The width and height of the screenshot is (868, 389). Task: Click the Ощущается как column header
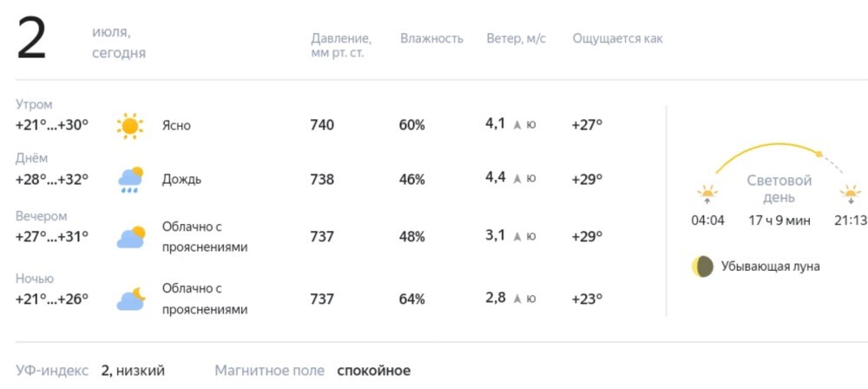pos(617,39)
